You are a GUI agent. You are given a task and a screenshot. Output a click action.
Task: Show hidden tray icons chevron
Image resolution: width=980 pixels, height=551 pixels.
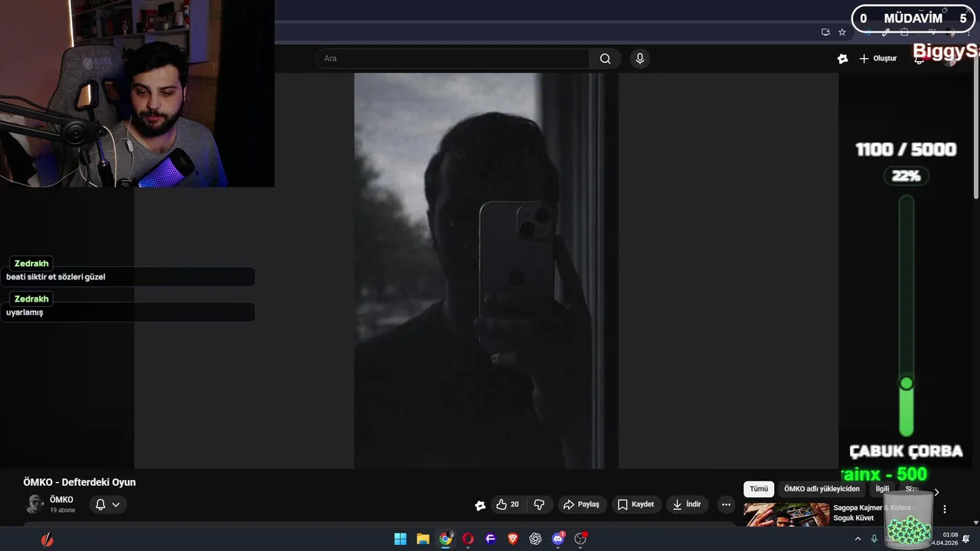857,539
